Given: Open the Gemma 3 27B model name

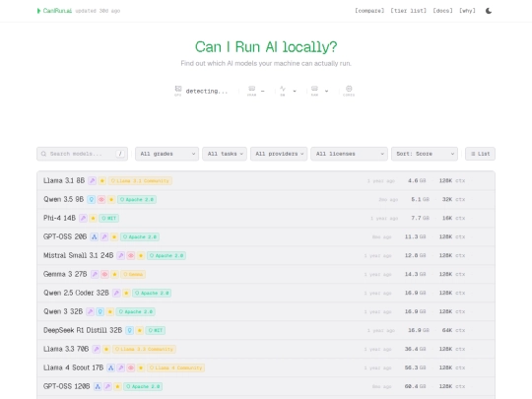Looking at the screenshot, I should [x=65, y=274].
